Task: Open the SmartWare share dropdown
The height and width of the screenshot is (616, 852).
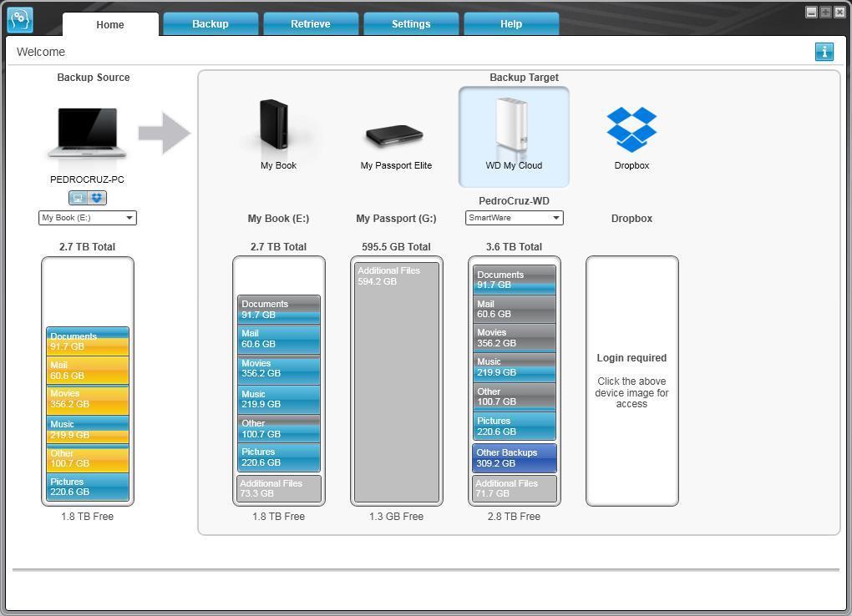Action: [x=514, y=218]
